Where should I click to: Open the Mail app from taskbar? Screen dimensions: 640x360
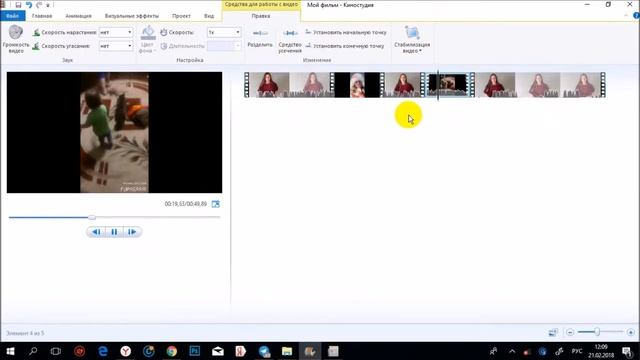218,351
